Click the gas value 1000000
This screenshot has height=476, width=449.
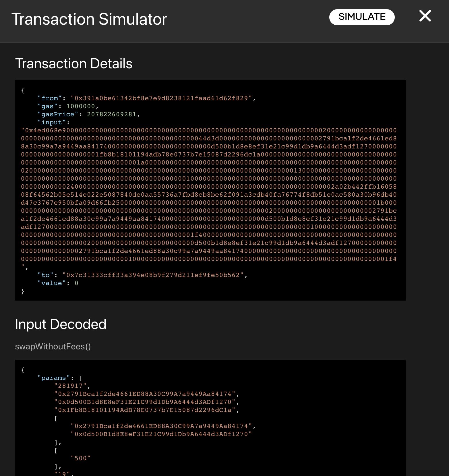coord(81,106)
